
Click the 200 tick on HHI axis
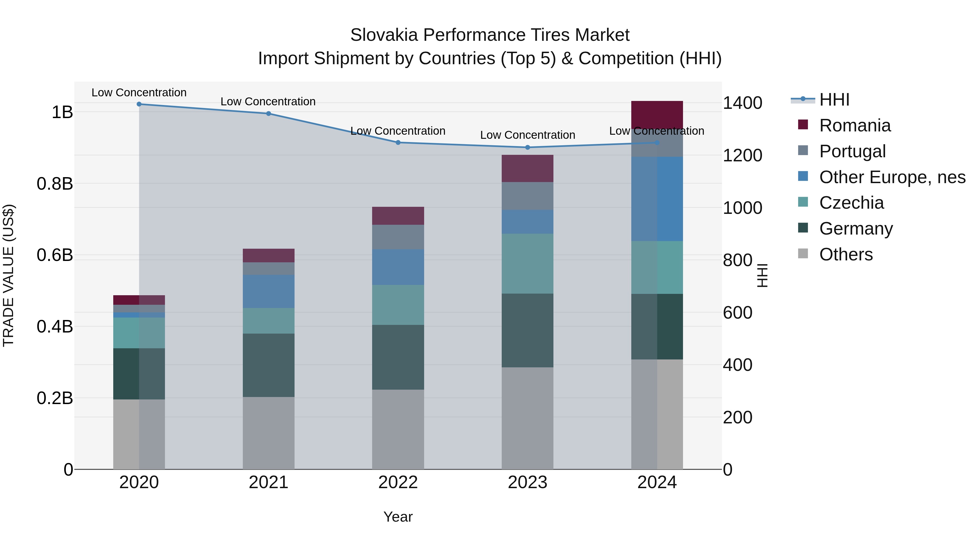point(737,417)
